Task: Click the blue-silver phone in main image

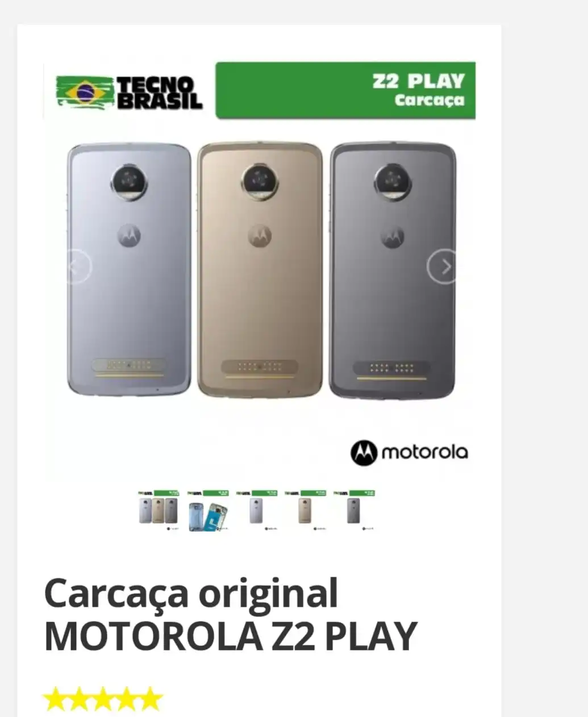Action: point(129,269)
